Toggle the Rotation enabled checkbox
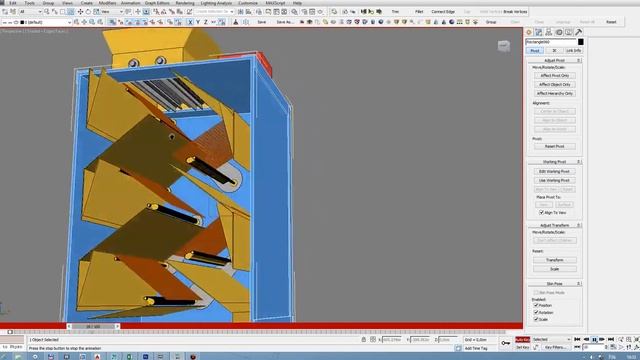This screenshot has height=360, width=640. click(x=536, y=313)
